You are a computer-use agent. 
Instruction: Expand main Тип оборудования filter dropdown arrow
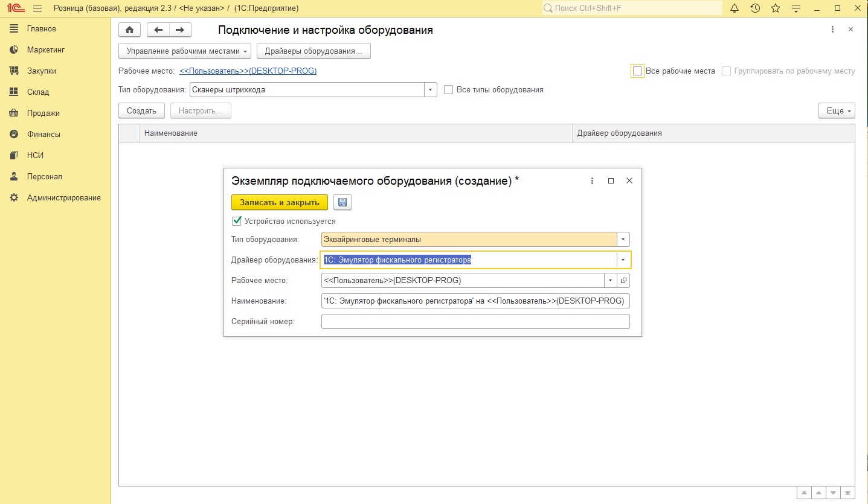[x=431, y=90]
